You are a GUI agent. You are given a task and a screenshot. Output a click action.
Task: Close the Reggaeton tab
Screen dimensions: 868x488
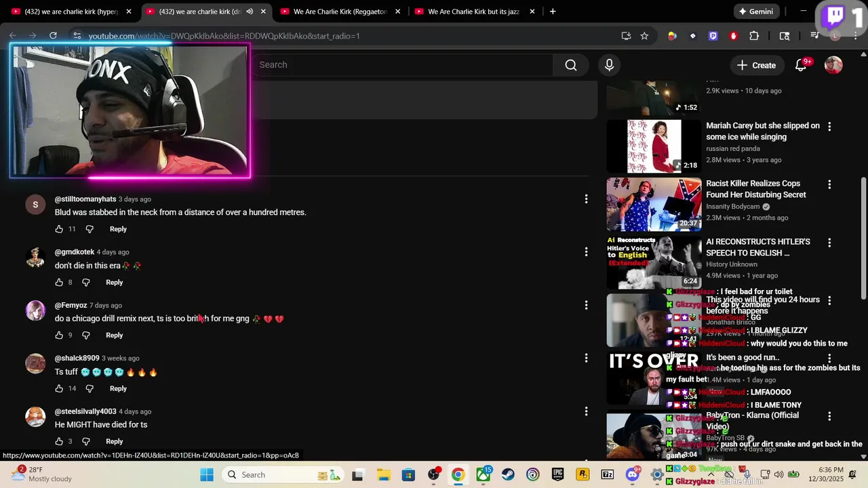pyautogui.click(x=398, y=12)
